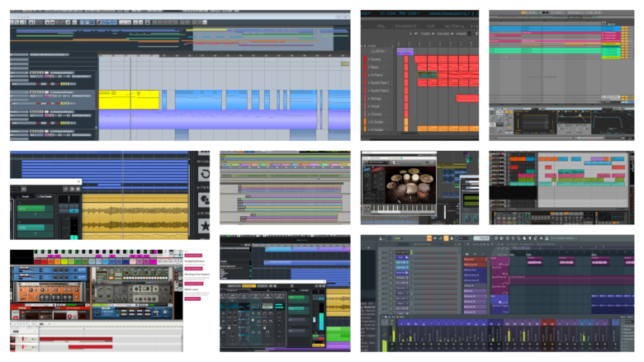Click the drum kit image in the drum plugin
This screenshot has width=644, height=362.
pos(411,186)
